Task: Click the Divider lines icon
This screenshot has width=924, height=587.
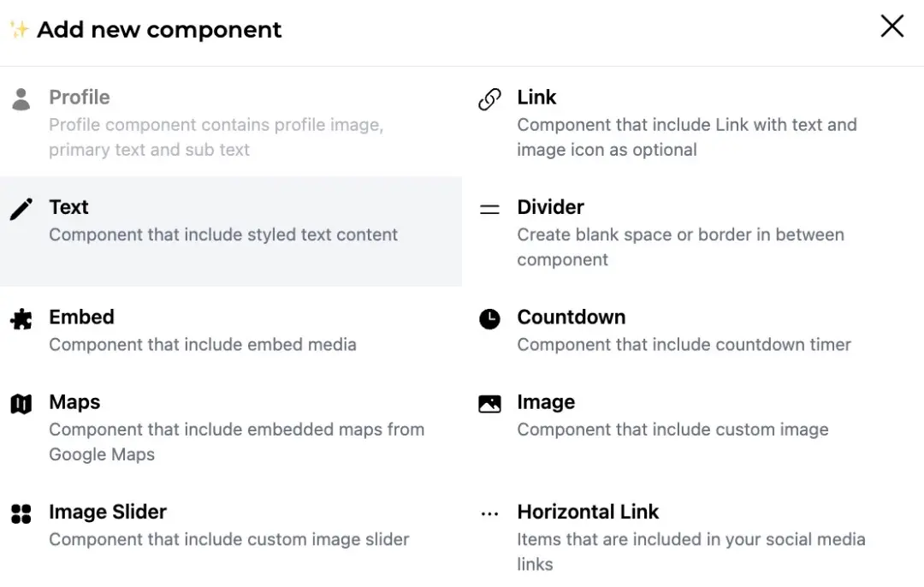Action: (489, 209)
